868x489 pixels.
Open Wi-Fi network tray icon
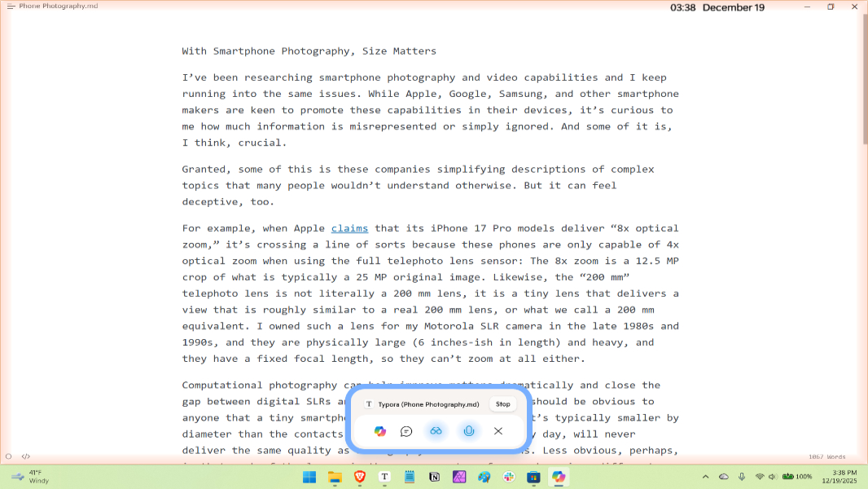click(760, 477)
